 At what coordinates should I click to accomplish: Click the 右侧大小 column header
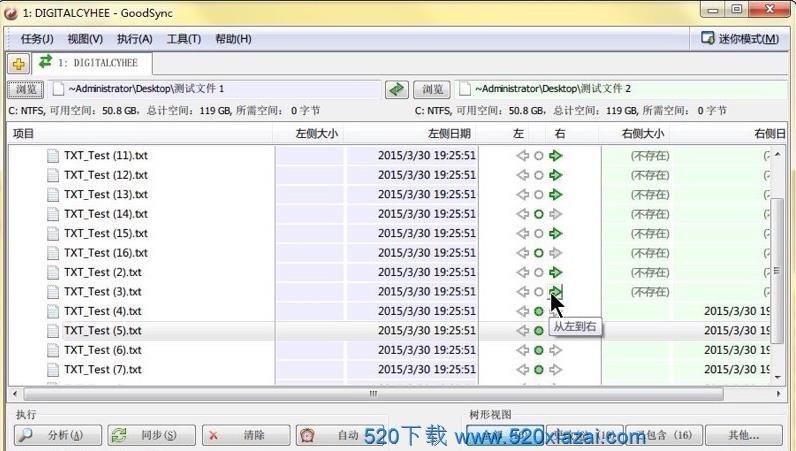click(634, 134)
